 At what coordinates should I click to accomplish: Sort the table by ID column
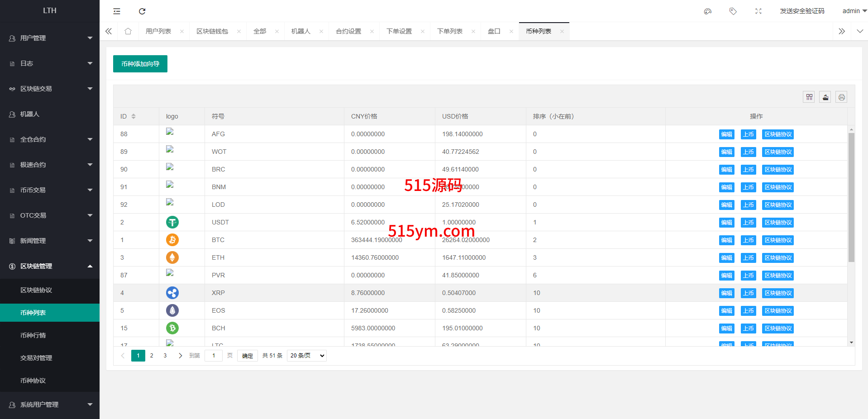click(134, 116)
